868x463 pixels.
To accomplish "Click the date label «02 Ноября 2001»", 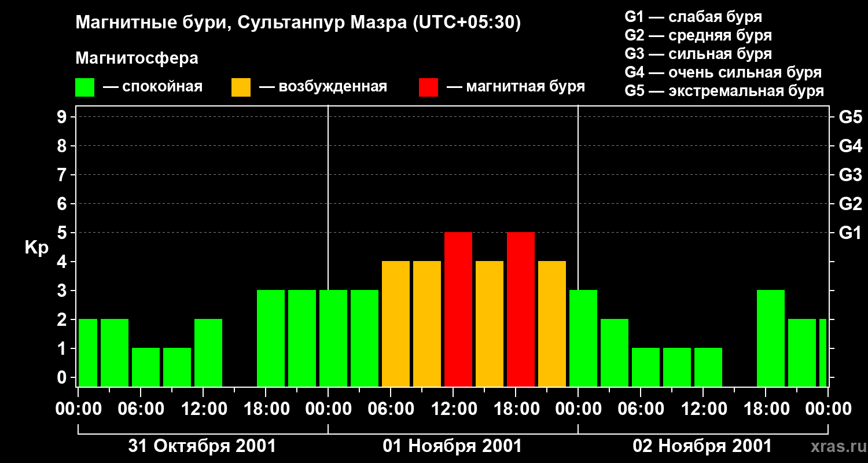I will [x=702, y=446].
